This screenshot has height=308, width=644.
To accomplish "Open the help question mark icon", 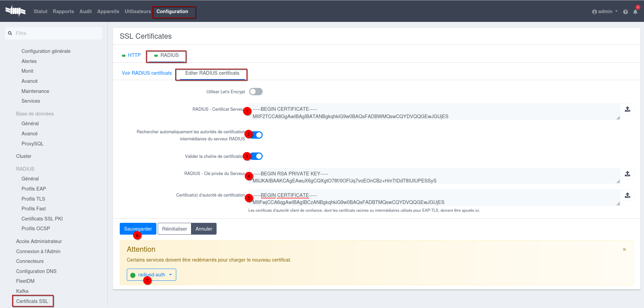I will tap(625, 12).
